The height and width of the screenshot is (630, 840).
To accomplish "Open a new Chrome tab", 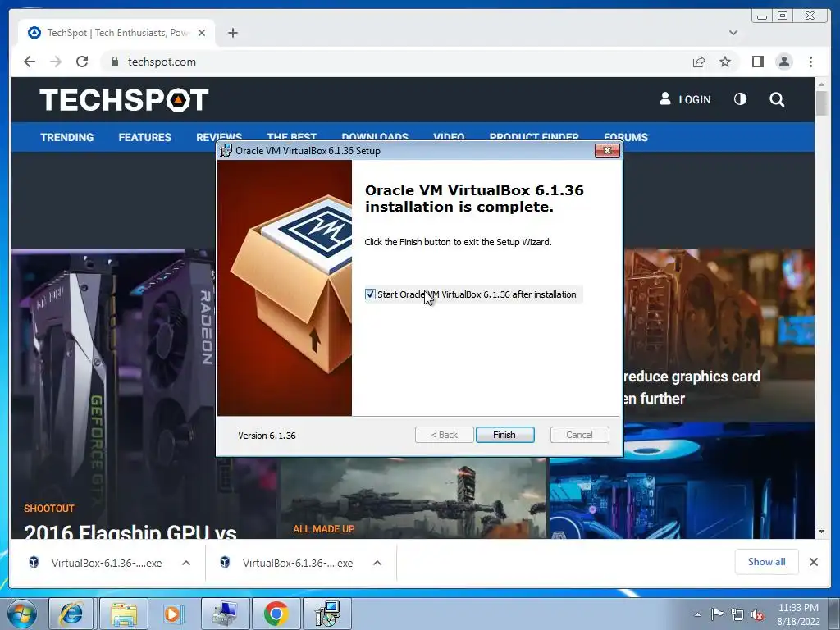I will tap(232, 33).
